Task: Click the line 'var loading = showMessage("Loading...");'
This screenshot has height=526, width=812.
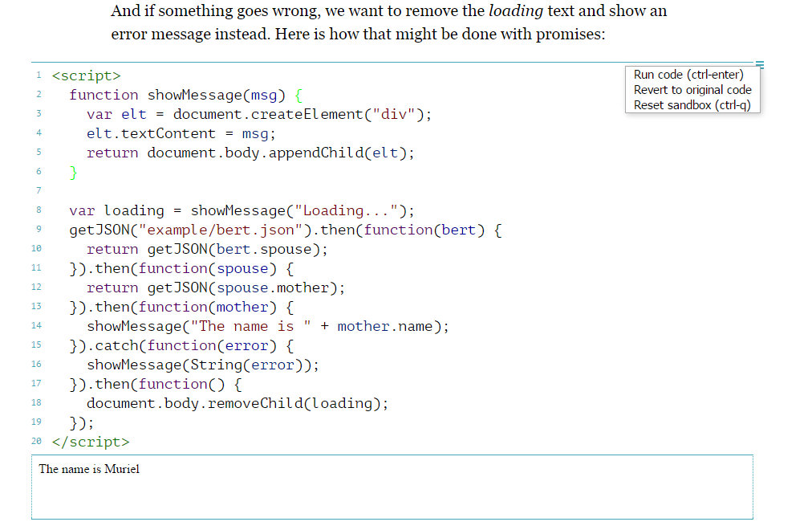Action: tap(242, 210)
